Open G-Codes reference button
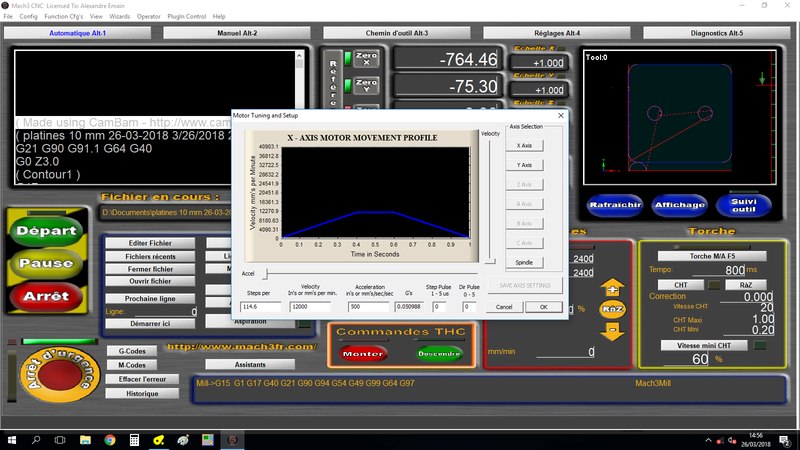800x450 pixels. pyautogui.click(x=132, y=351)
